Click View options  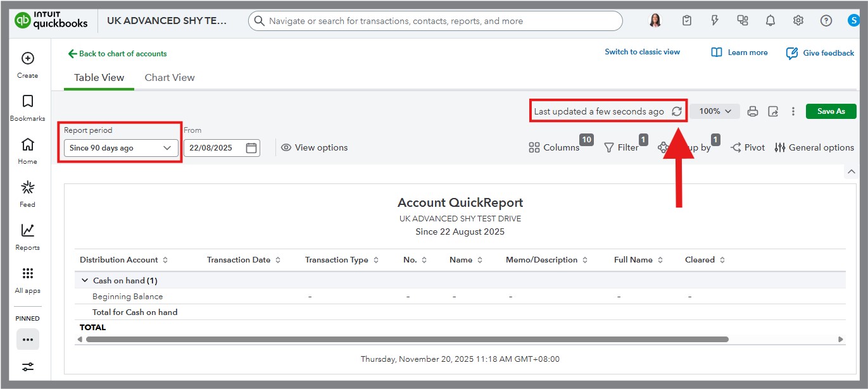coord(315,147)
